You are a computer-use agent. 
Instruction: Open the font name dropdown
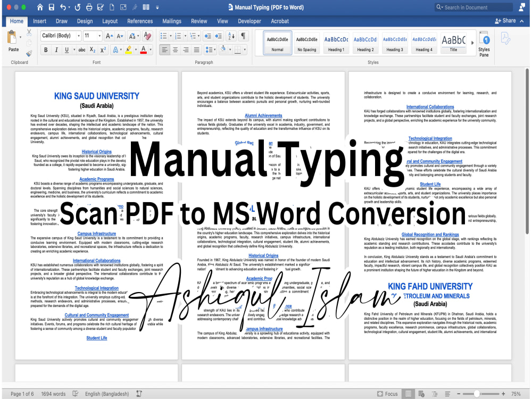coord(79,36)
